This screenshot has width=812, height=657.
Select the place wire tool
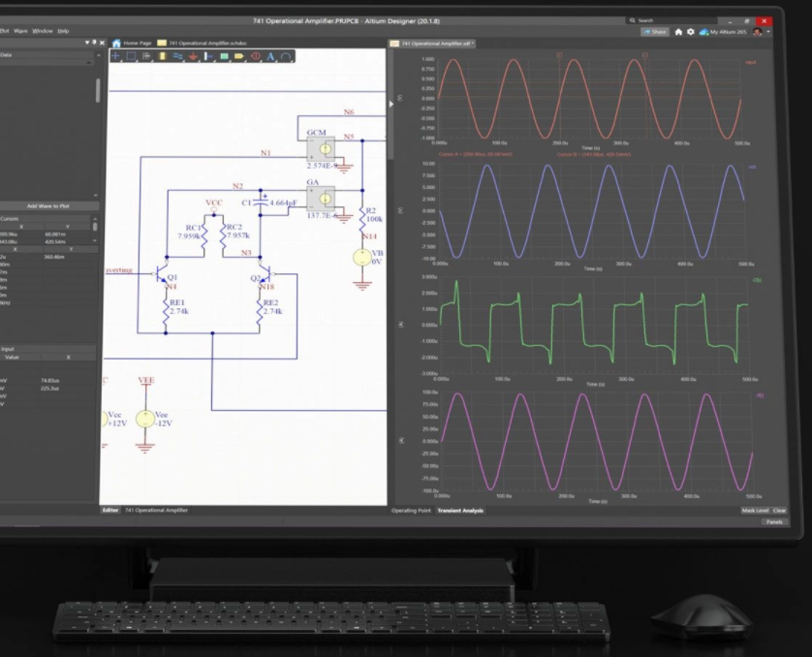click(177, 56)
